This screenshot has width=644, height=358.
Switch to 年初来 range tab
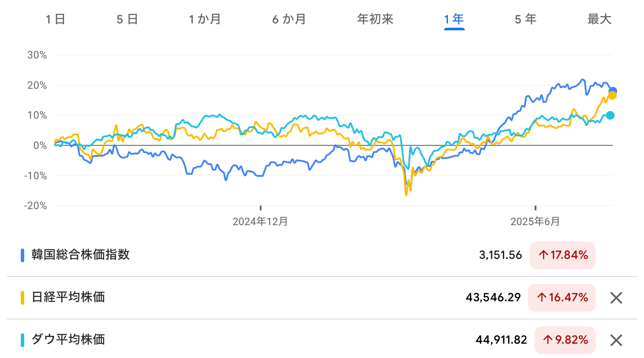(x=375, y=19)
